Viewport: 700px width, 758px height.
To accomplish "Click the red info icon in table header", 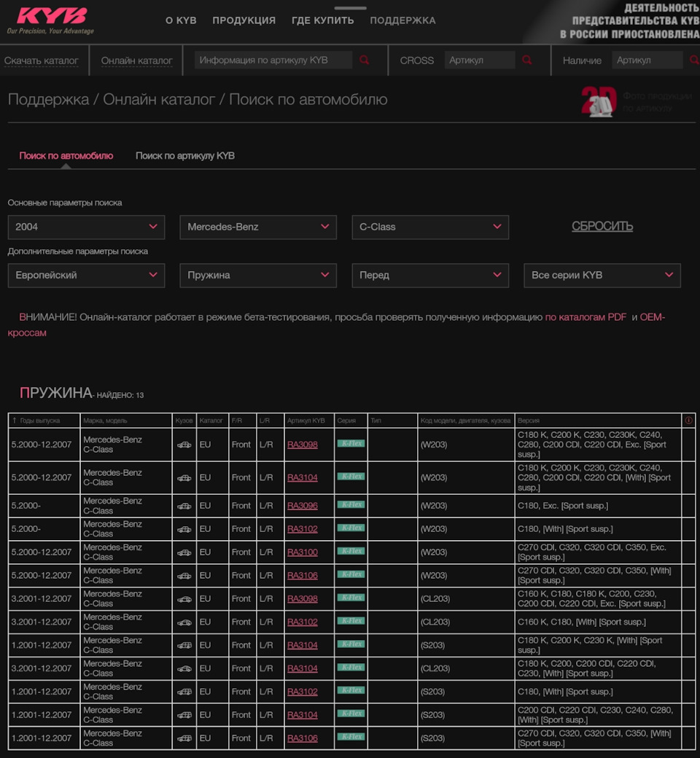I will pyautogui.click(x=688, y=421).
